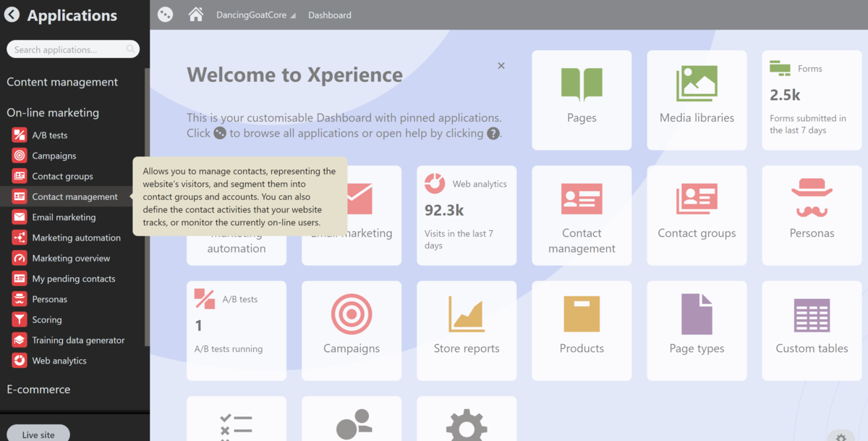Image resolution: width=868 pixels, height=441 pixels.
Task: Click the A/B tests sidebar icon
Action: click(20, 135)
